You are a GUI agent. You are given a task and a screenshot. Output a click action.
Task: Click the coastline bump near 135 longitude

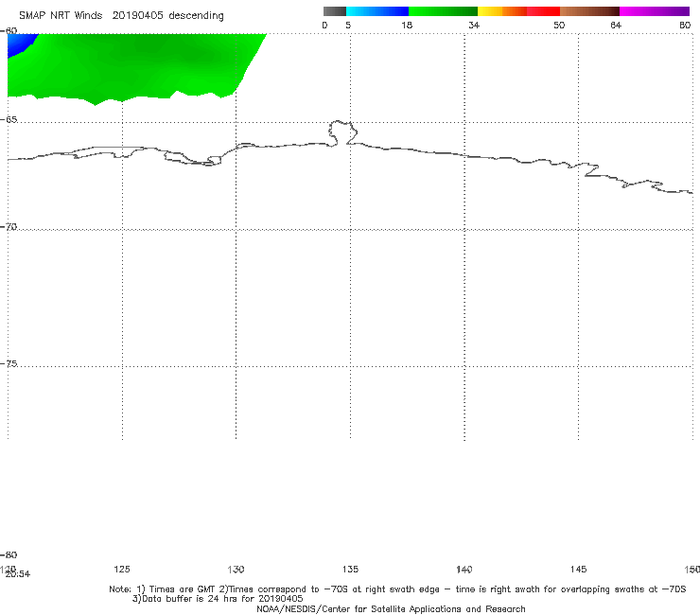click(342, 132)
